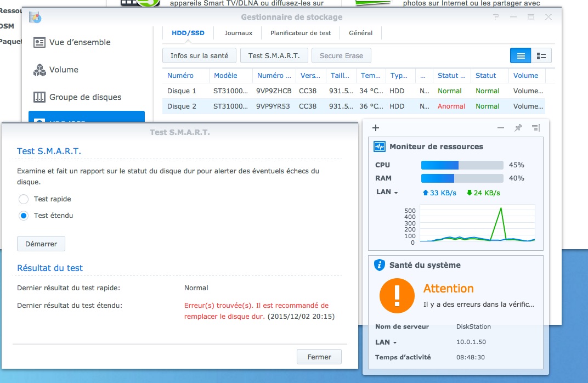Screen dimensions: 588x383
Task: Open the LAN dropdown in Moniteur de ressources
Action: pyautogui.click(x=387, y=192)
